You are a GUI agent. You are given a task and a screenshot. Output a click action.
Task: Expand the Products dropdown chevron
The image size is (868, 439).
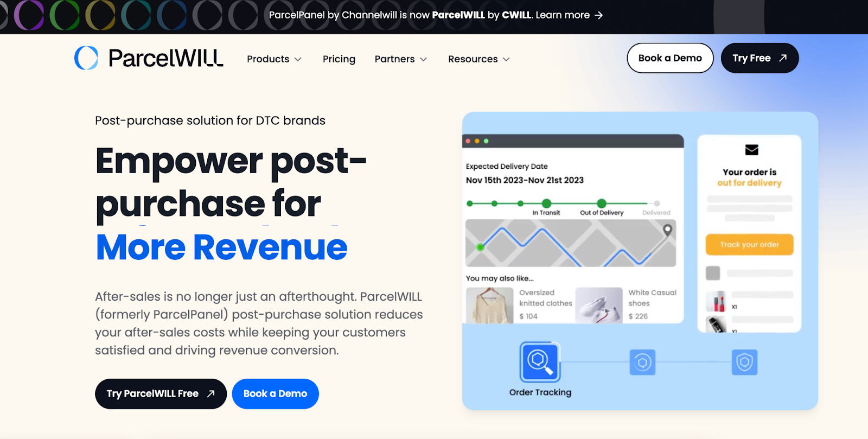pyautogui.click(x=298, y=59)
